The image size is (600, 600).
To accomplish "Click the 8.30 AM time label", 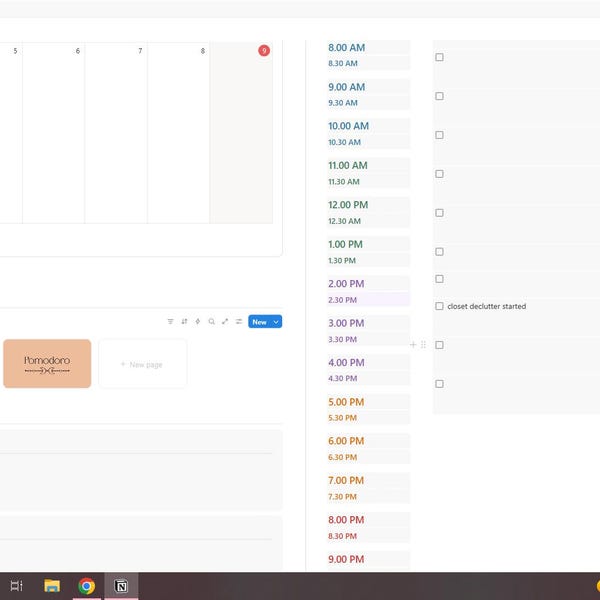I will [x=342, y=64].
